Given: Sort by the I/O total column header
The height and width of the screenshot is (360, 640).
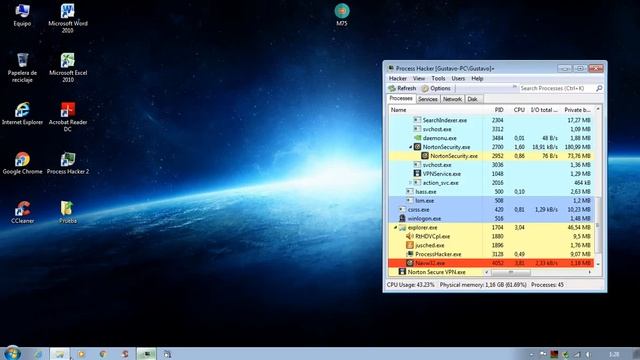Looking at the screenshot, I should (543, 110).
